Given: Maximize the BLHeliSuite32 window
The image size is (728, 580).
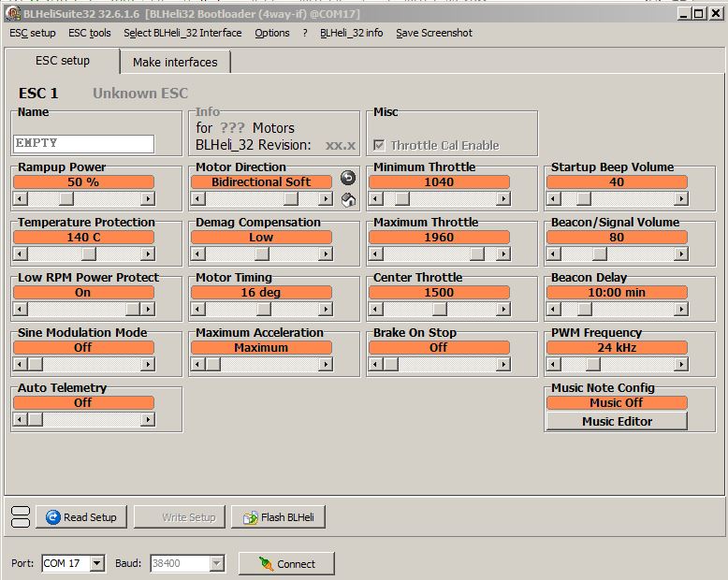Looking at the screenshot, I should pos(698,13).
